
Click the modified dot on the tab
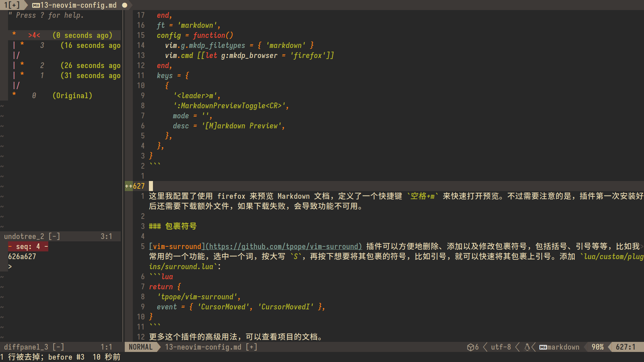pos(125,5)
